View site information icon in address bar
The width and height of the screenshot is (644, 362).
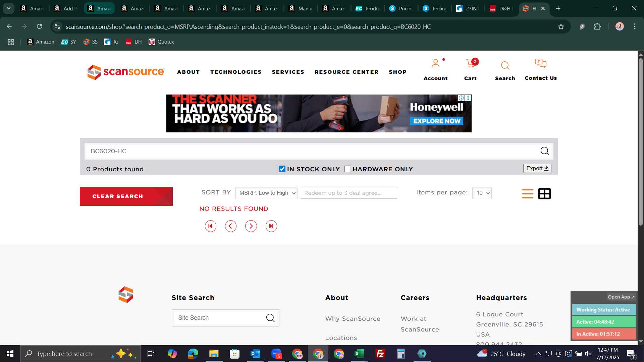click(57, 26)
